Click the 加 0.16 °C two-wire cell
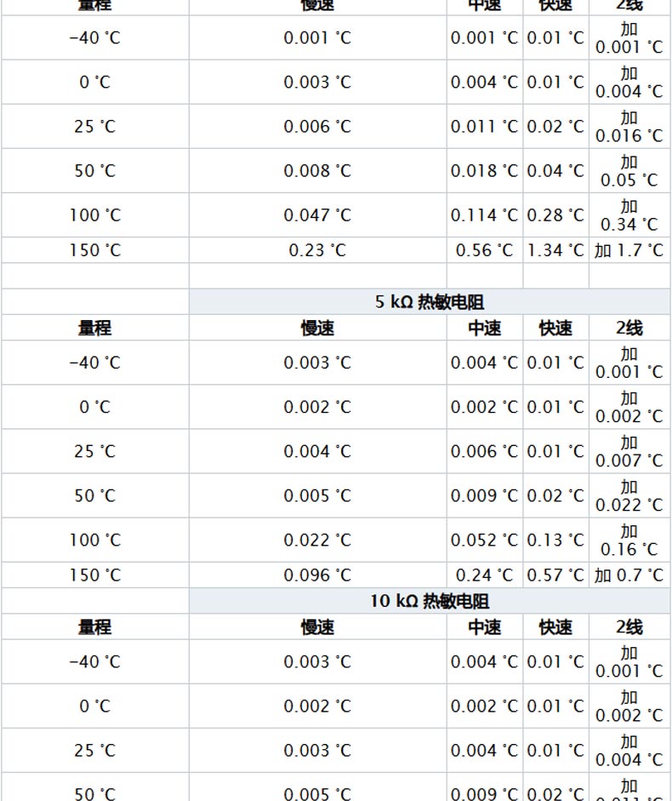The image size is (672, 801). tap(629, 540)
